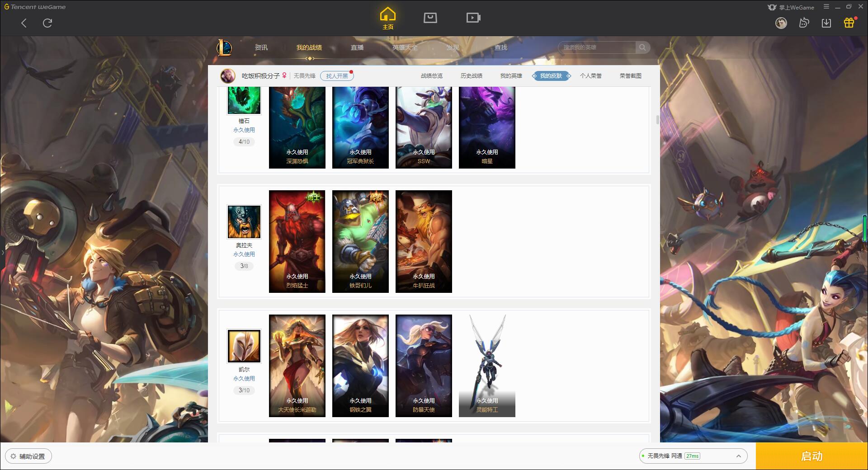Viewport: 868px width, 470px height.
Task: Switch to the 发现 tab
Action: (x=453, y=47)
